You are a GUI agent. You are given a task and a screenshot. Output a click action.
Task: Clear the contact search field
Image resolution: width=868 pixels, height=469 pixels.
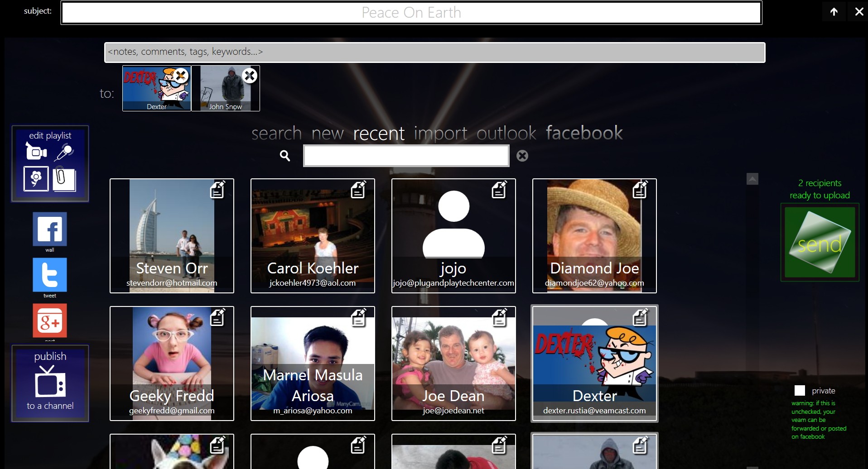[x=522, y=156]
